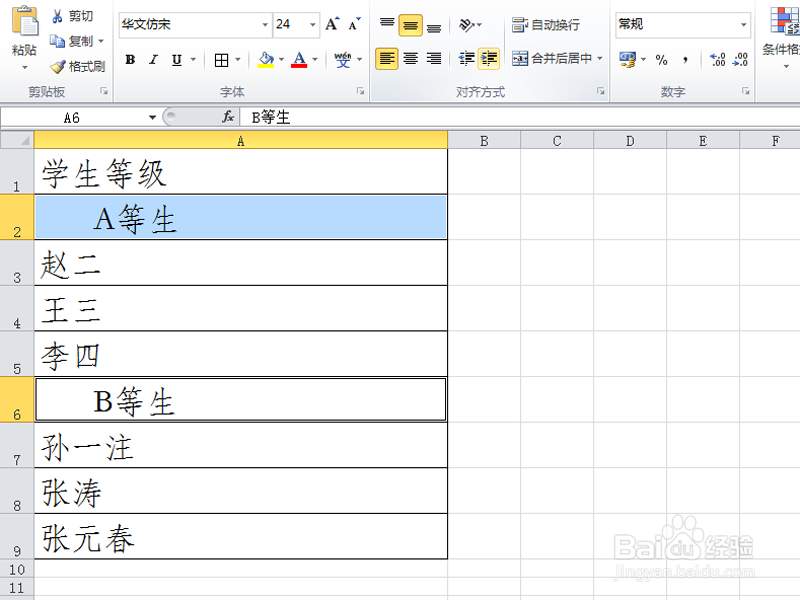800x600 pixels.
Task: Decrease the font size
Action: click(354, 24)
